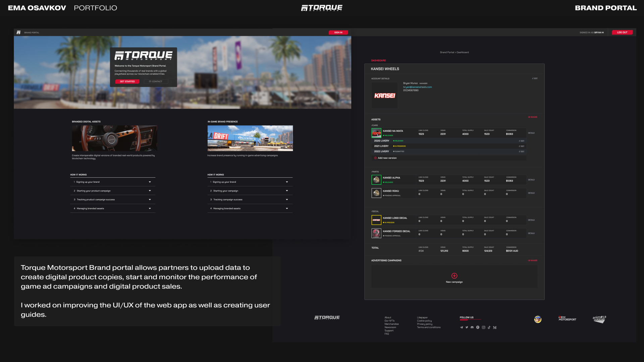Image resolution: width=644 pixels, height=362 pixels.
Task: Open the Cookie policy footer link
Action: point(424,321)
